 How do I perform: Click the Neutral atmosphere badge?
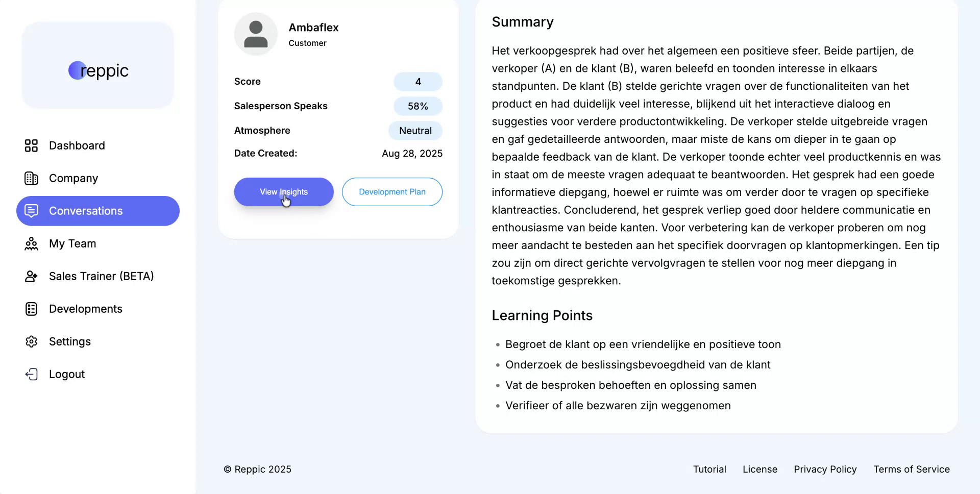click(x=415, y=131)
